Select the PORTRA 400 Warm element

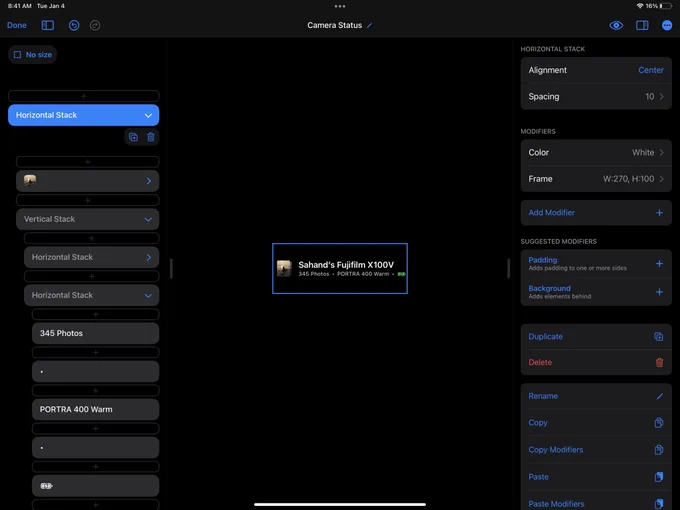pos(95,409)
